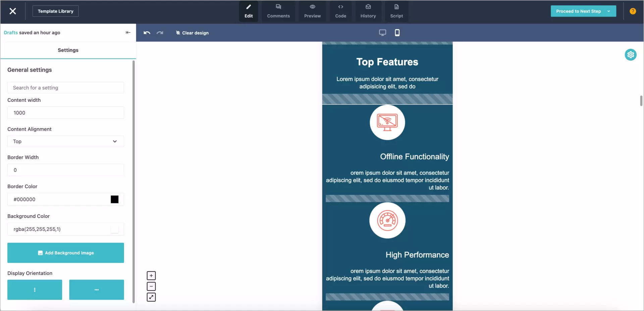Select horizontal display orientation
This screenshot has height=311, width=644.
pyautogui.click(x=97, y=290)
